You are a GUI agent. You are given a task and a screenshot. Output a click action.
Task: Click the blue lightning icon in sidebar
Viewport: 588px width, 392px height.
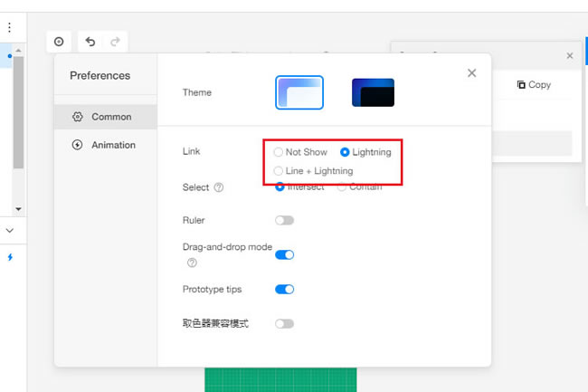point(10,257)
